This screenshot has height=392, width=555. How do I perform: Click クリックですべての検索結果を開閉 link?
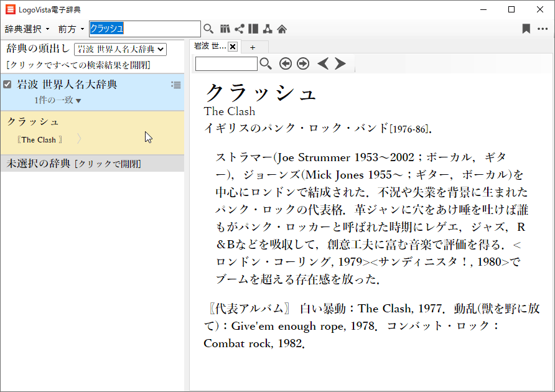(x=78, y=65)
